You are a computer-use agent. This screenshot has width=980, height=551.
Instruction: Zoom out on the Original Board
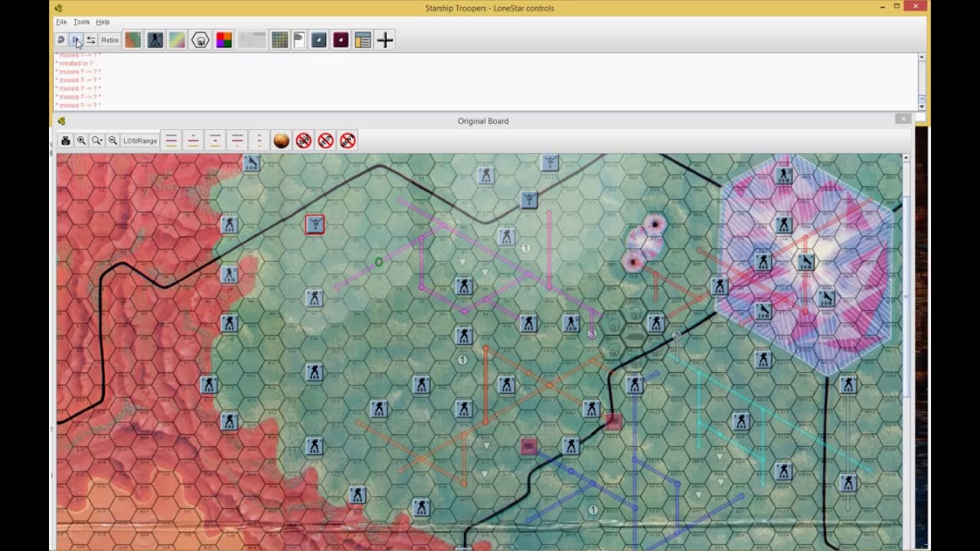point(113,141)
